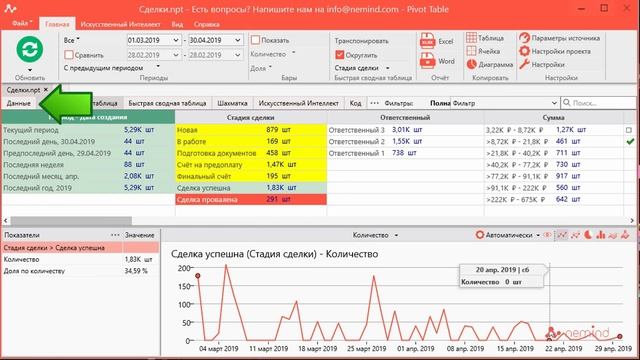Viewport: 640px width, 360px height.
Task: Select the radar chart type icon
Action: point(625,235)
